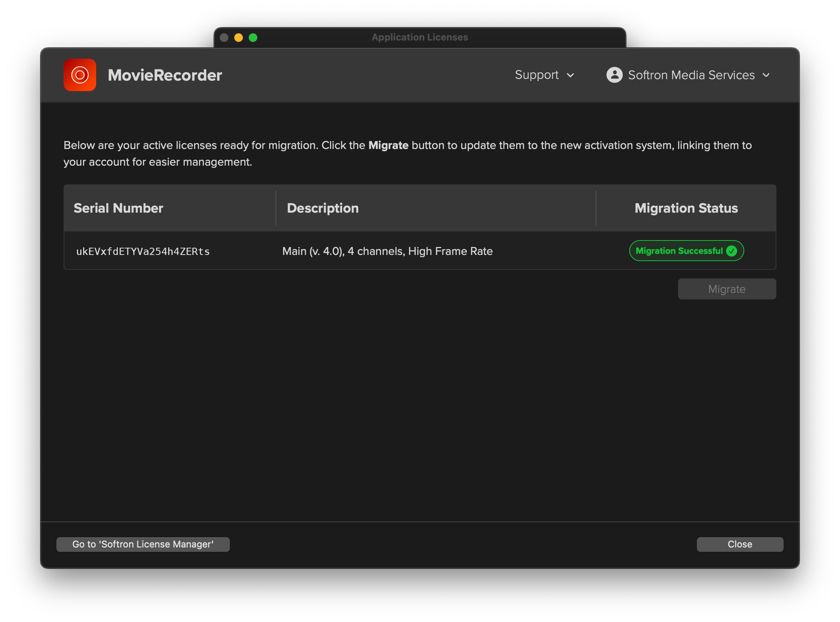Viewport: 840px width, 622px height.
Task: Click the user account avatar icon
Action: [614, 75]
